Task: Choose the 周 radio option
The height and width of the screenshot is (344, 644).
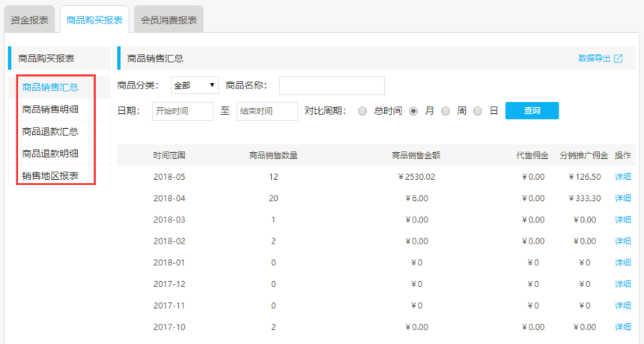Action: (446, 111)
